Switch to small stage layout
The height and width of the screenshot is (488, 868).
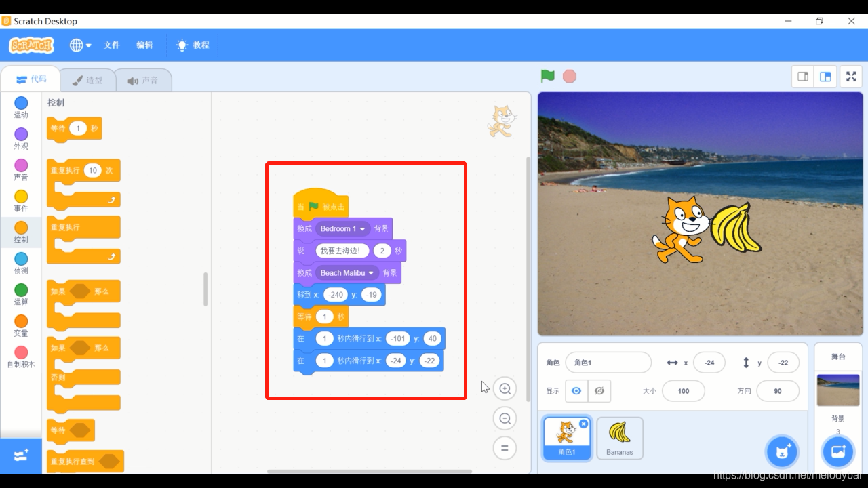803,77
